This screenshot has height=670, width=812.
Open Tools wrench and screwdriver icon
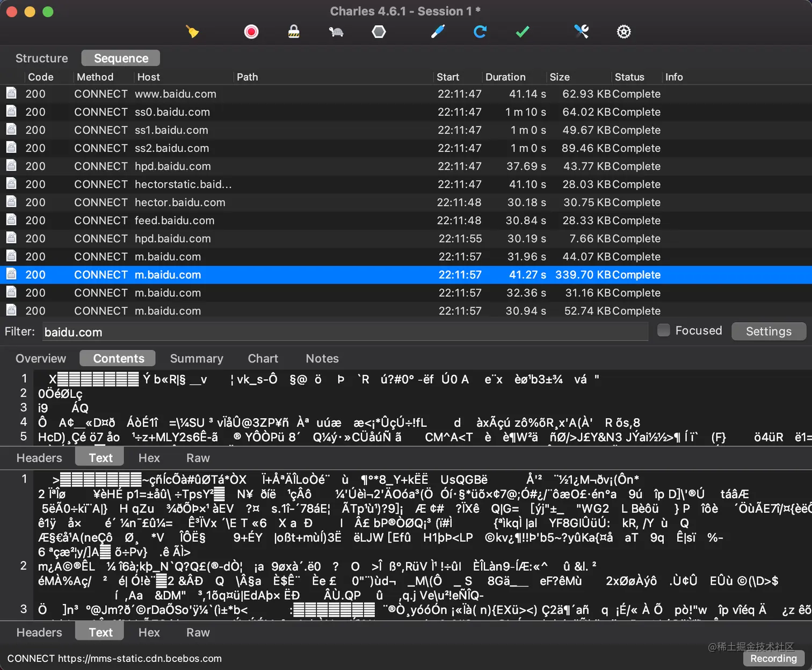click(581, 32)
